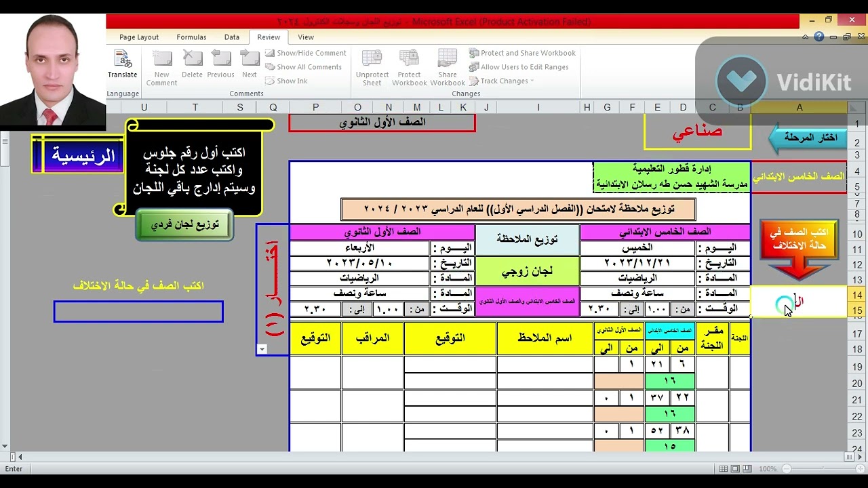Click the الرئيسية home button
Screen dimensions: 868x488
click(x=79, y=155)
